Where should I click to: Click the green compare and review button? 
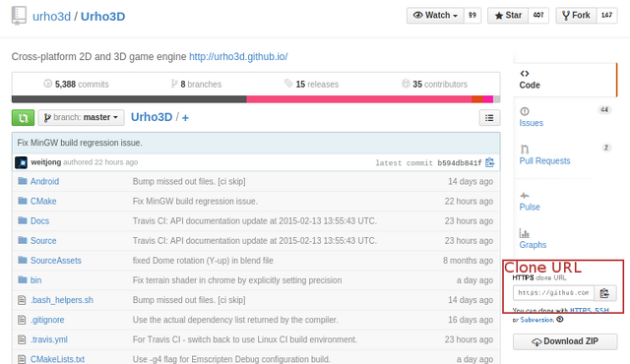point(23,118)
